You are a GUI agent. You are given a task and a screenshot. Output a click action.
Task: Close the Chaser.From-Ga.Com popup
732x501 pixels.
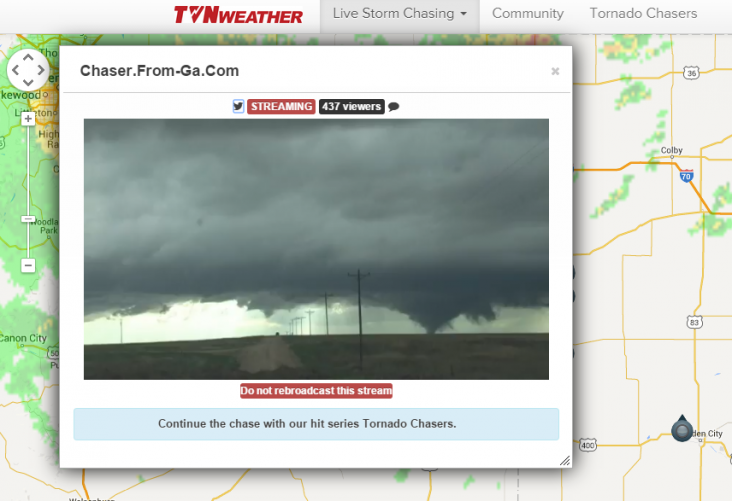coord(555,71)
